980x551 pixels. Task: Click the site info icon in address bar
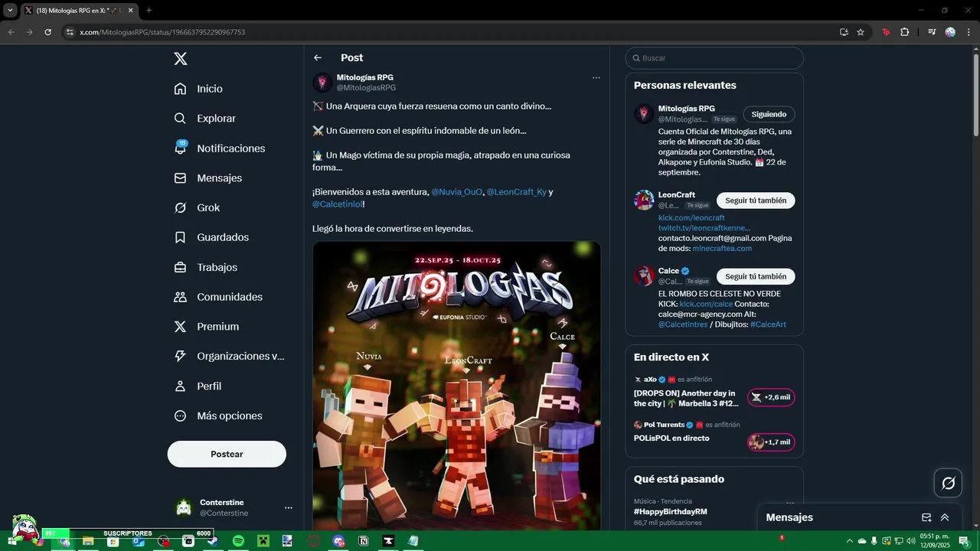tap(70, 32)
